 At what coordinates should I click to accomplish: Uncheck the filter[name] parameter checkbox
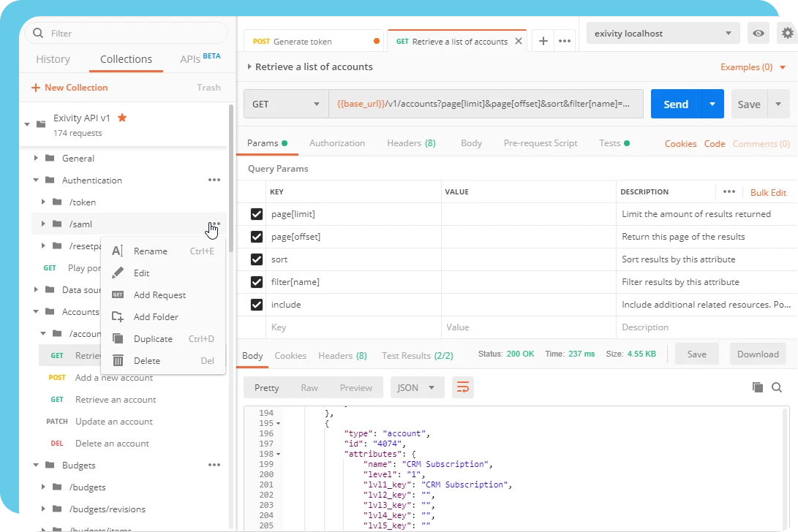(257, 282)
